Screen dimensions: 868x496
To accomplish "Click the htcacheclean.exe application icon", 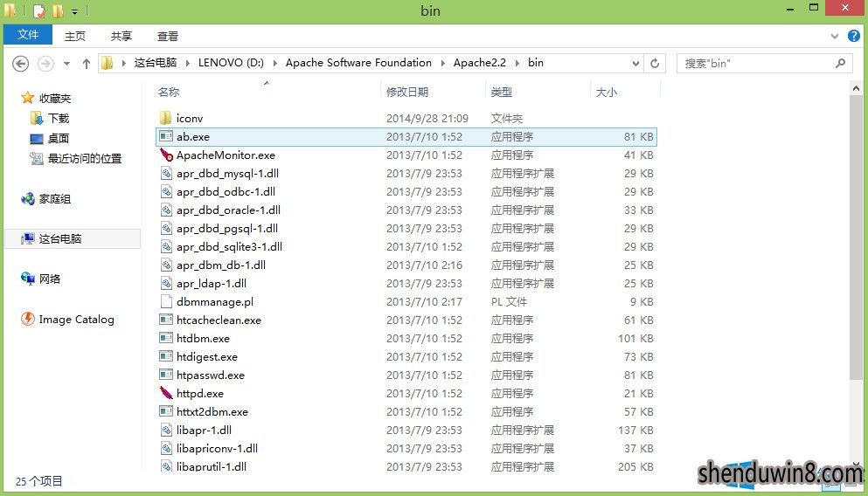I will [x=165, y=320].
